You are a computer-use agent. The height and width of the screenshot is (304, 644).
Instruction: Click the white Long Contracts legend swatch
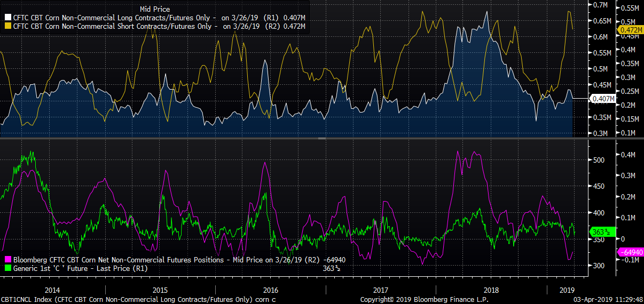tap(8, 18)
